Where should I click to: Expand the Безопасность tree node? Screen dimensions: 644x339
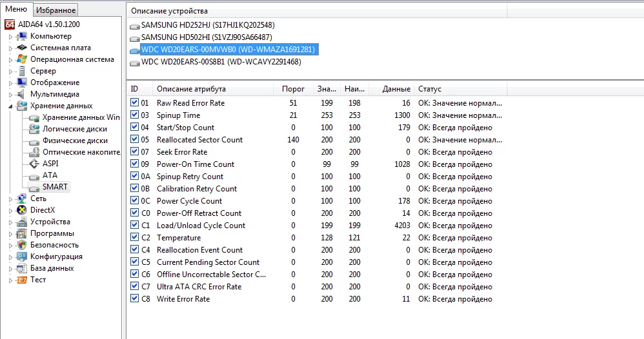[11, 246]
